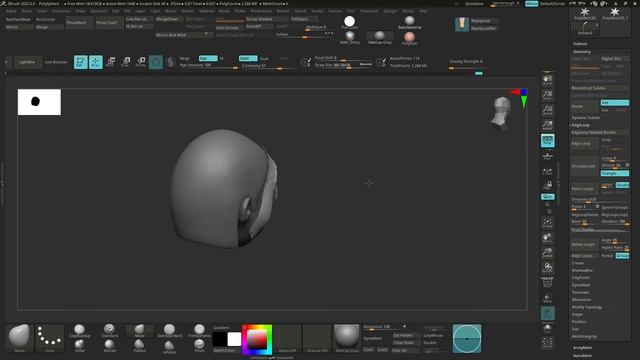Select the DamStandard brush
Viewport: 640px width, 360px height.
click(x=169, y=331)
